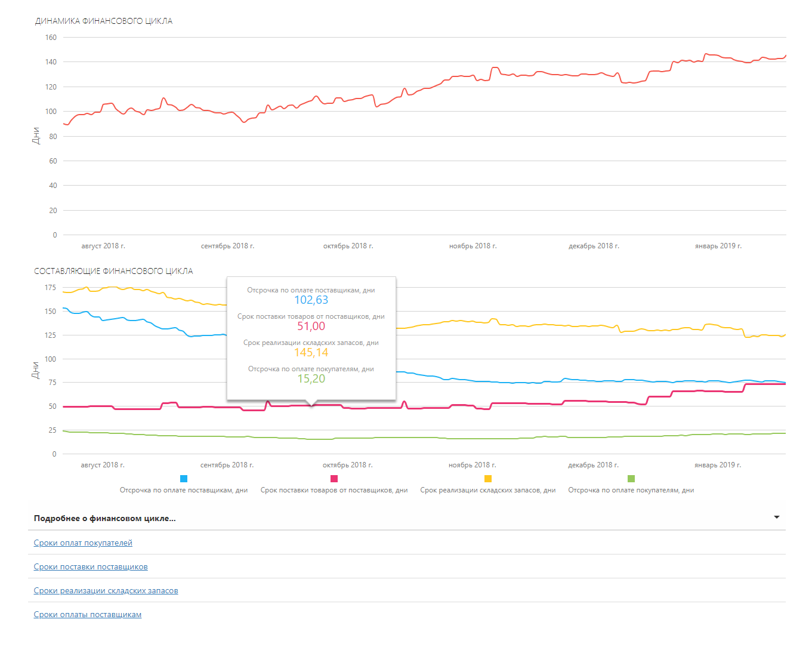Image resolution: width=812 pixels, height=650 pixels.
Task: Select 'январь 2019 г.' axis label on bottom chart
Action: (x=717, y=465)
